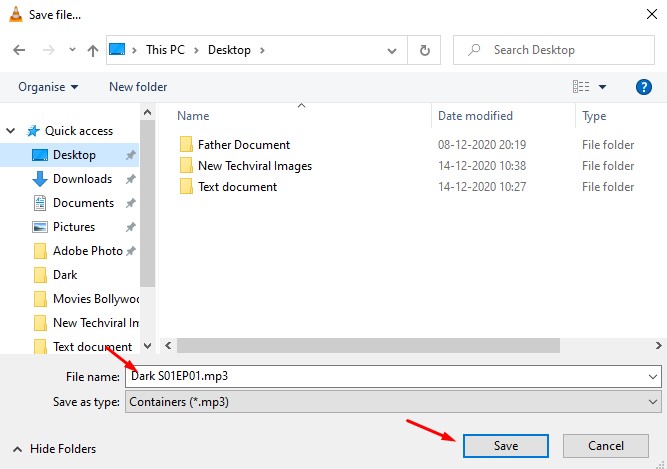Select the Text document folder in file list

237,187
